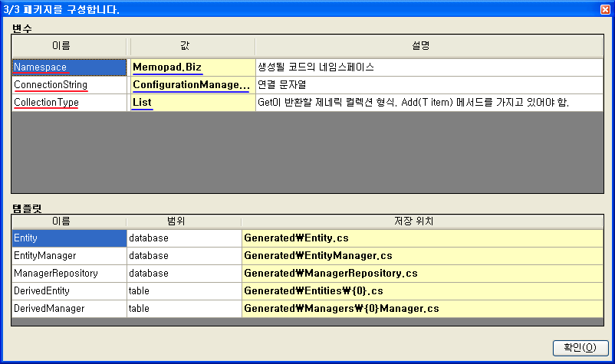
Task: Edit the Generated\Entity.cs save path
Action: tap(423, 238)
